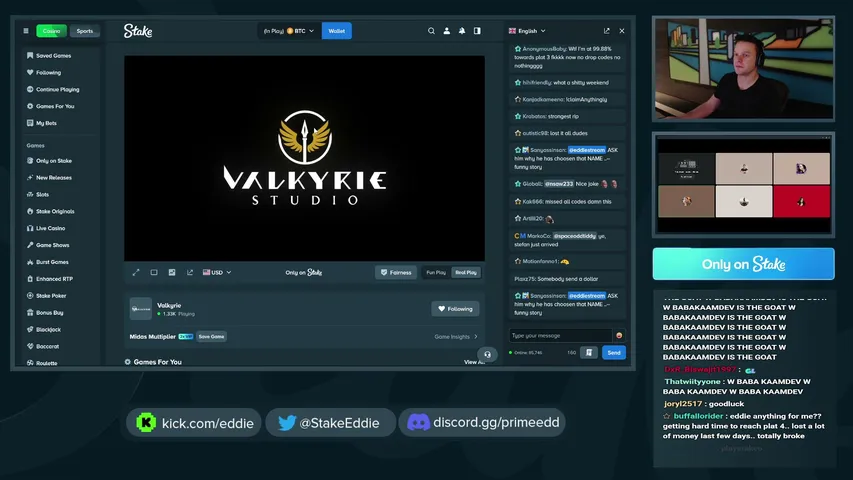Select Game Shows icon in sidebar

[30, 245]
